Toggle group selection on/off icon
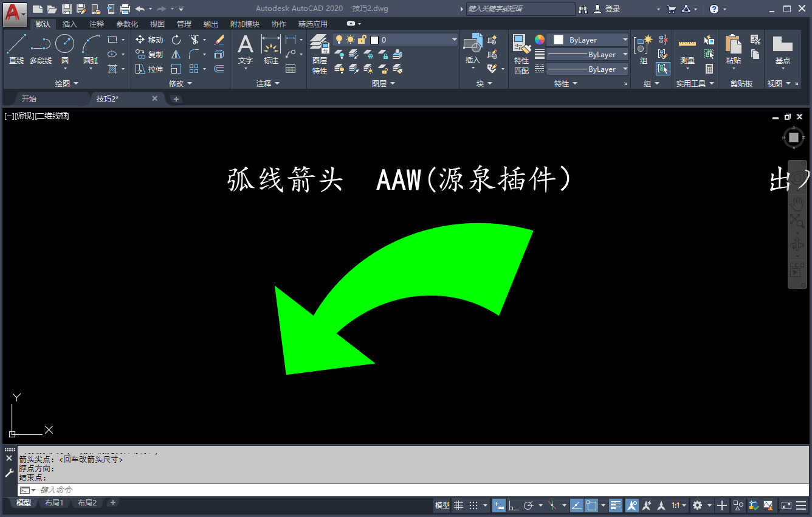Viewport: 812px width, 517px height. (x=663, y=69)
